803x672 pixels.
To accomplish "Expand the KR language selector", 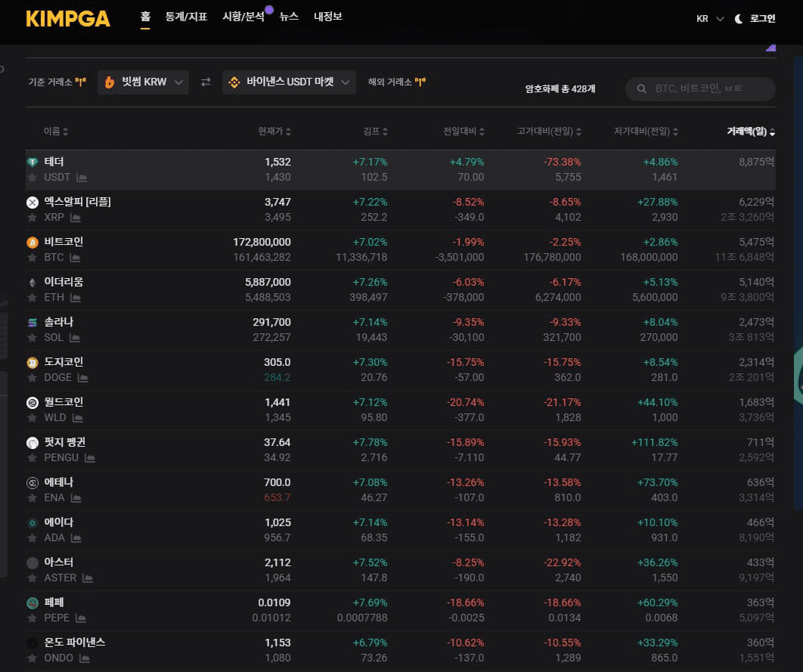I will [x=709, y=19].
